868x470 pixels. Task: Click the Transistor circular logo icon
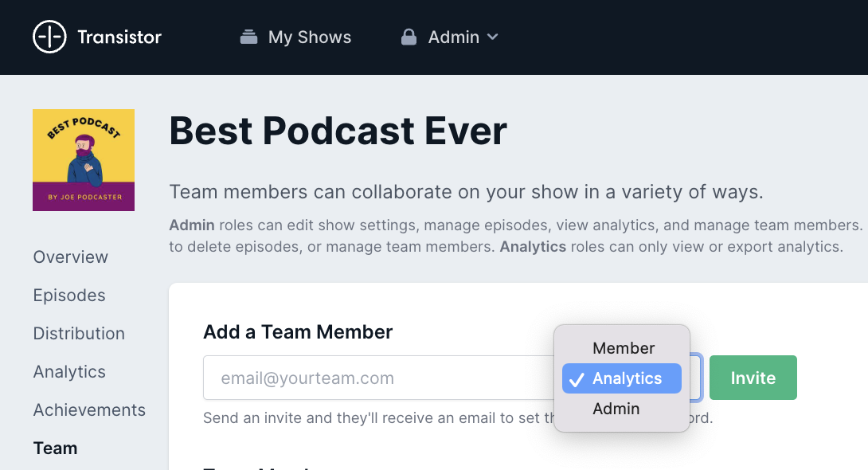(x=49, y=37)
